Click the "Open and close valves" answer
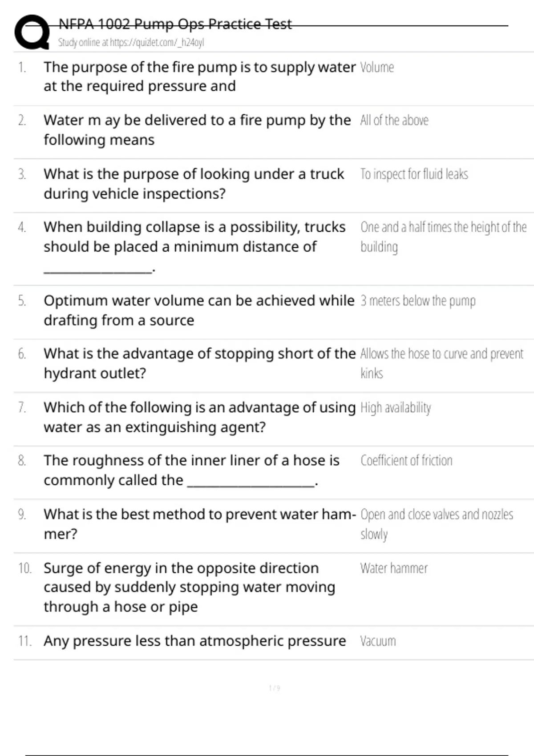Screen dimensions: 534x756 coord(437,524)
